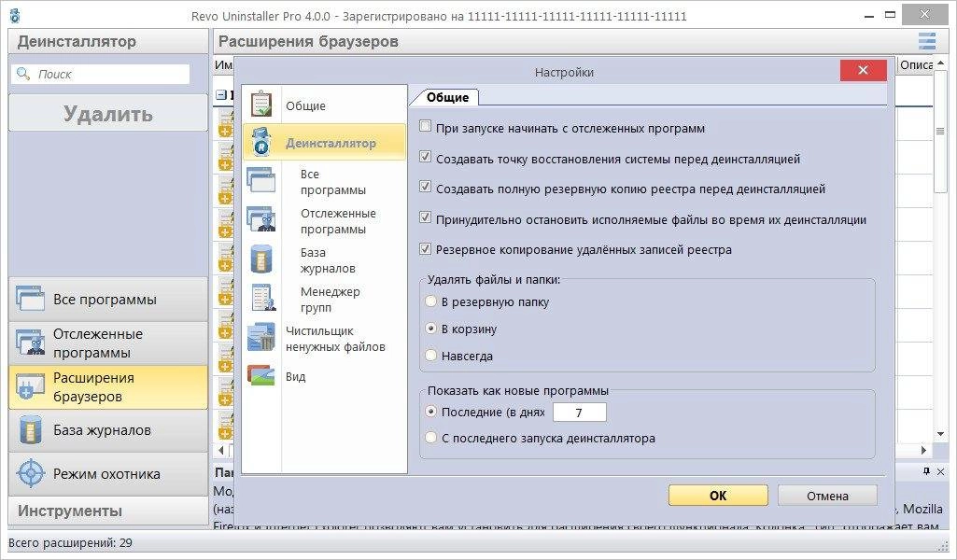Click the Отмена button

[827, 496]
